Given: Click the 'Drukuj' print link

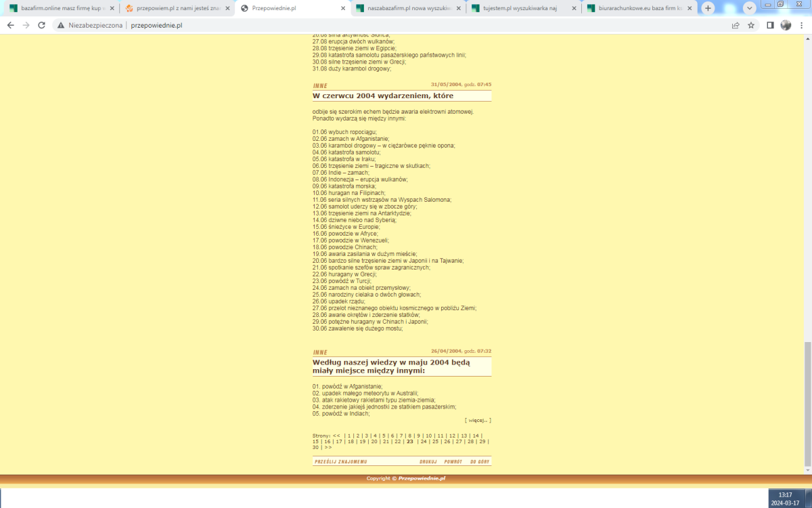Looking at the screenshot, I should click(x=428, y=462).
